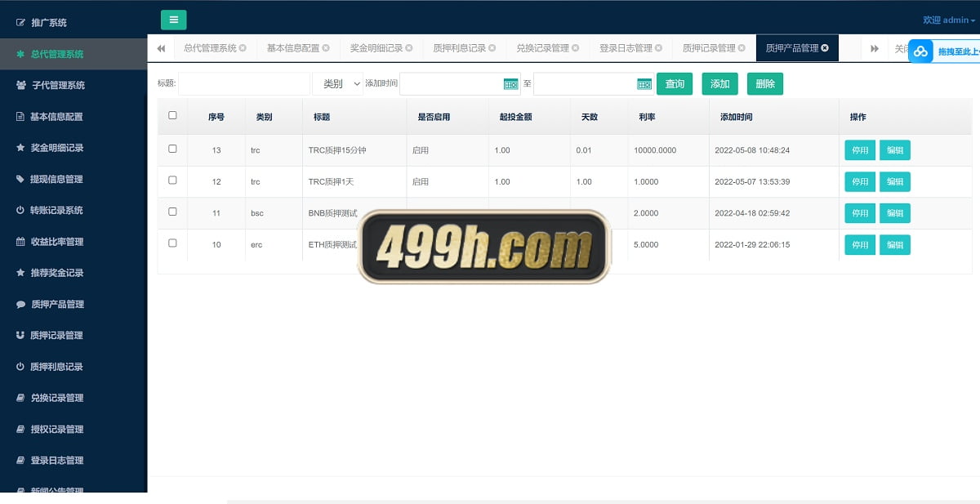980x504 pixels.
Task: Click the Baidu cloud icon at top right
Action: tap(920, 51)
